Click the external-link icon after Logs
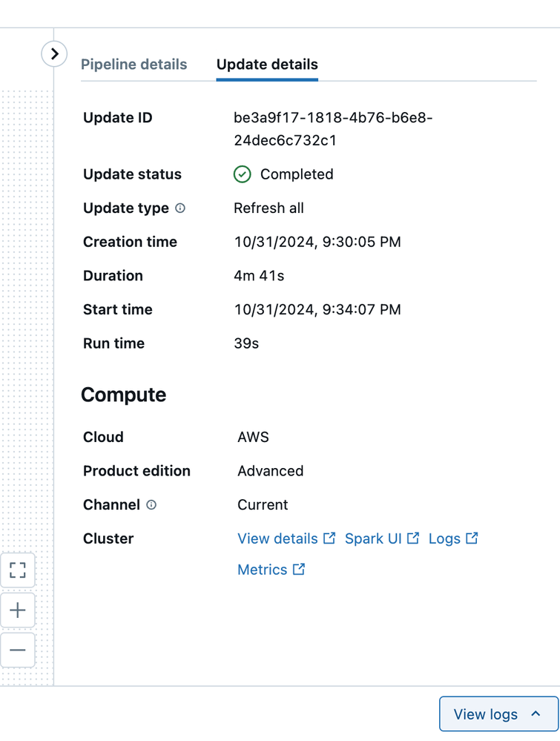Image resolution: width=560 pixels, height=741 pixels. pos(472,539)
